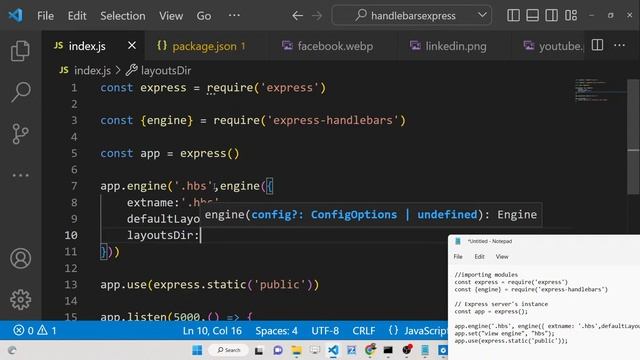Open the Accounts menu icon
Image resolution: width=640 pixels, height=360 pixels.
click(20, 258)
